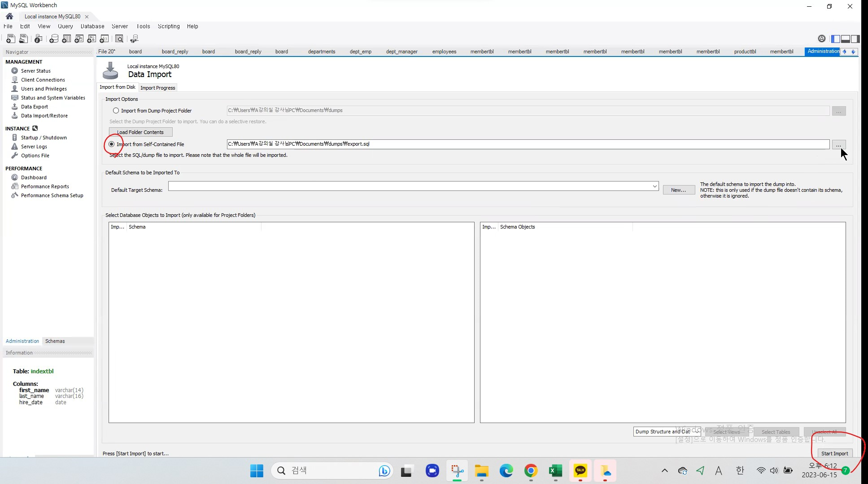Select Import from Dump Project Folder option
Image resolution: width=868 pixels, height=484 pixels.
pos(116,111)
